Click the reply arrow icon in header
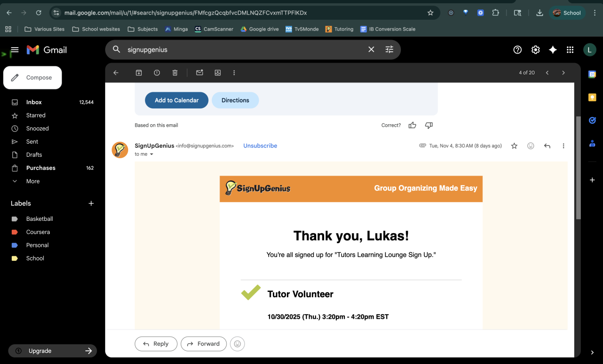Viewport: 603px width, 364px height. pyautogui.click(x=547, y=146)
